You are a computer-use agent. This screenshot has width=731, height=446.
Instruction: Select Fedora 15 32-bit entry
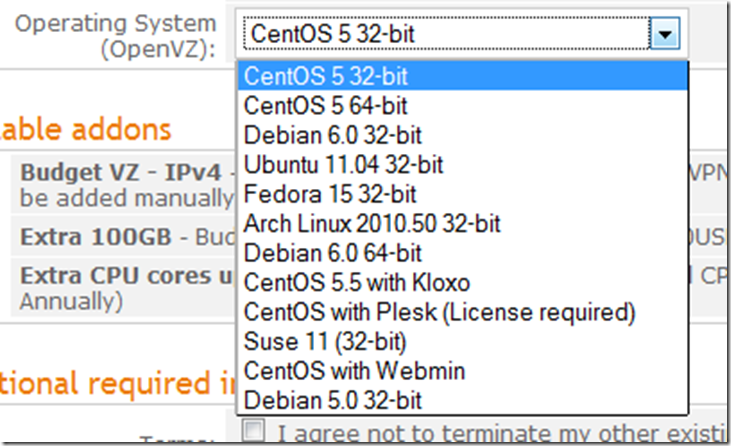[x=462, y=193]
